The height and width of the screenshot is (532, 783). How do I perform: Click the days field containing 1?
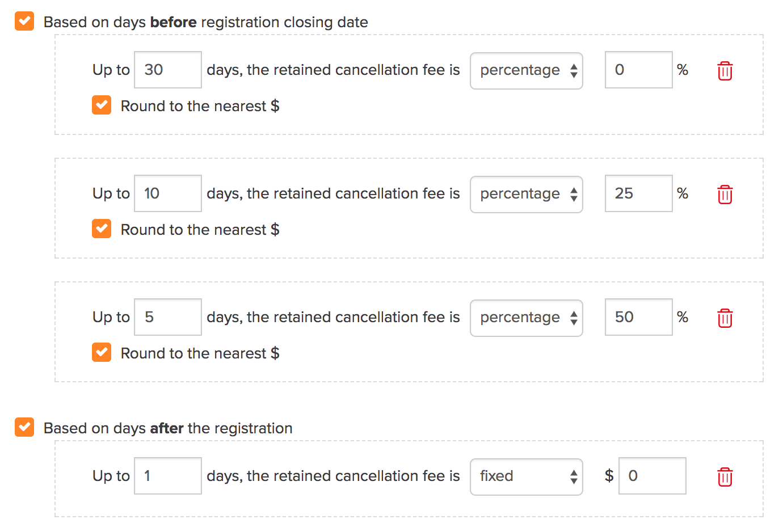click(x=168, y=476)
